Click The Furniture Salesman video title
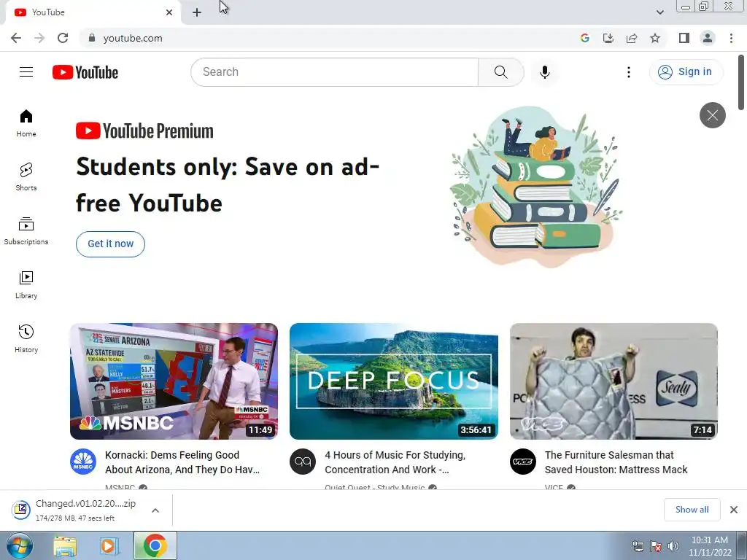 tap(616, 462)
